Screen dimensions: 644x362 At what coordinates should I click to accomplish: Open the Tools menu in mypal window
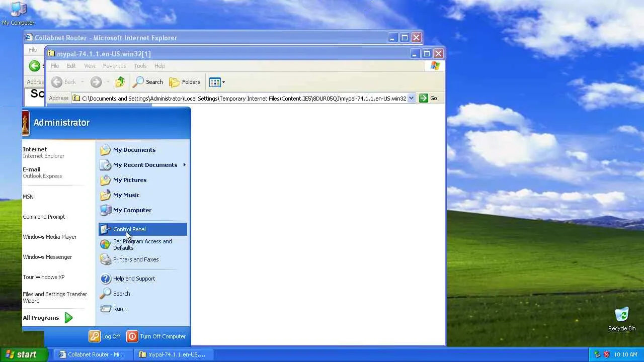(x=140, y=66)
